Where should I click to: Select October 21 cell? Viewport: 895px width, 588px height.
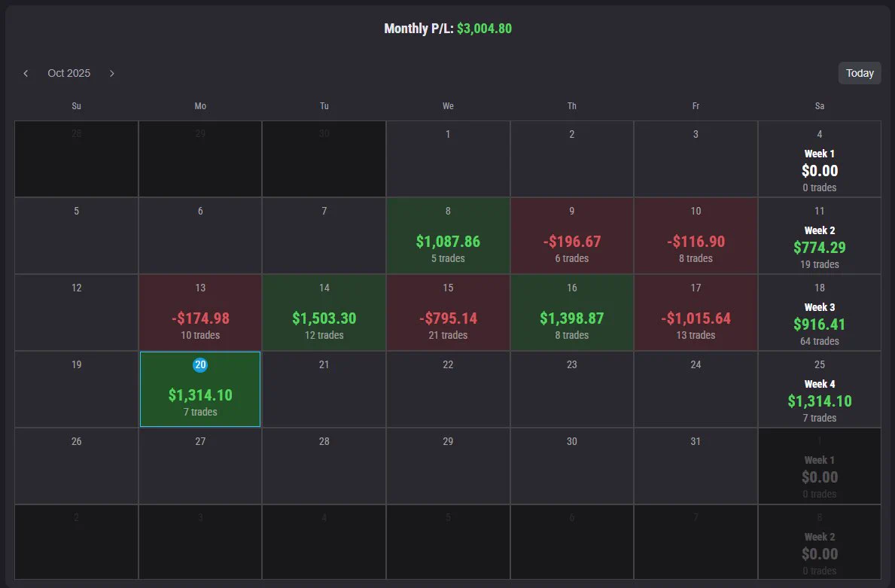pos(324,389)
